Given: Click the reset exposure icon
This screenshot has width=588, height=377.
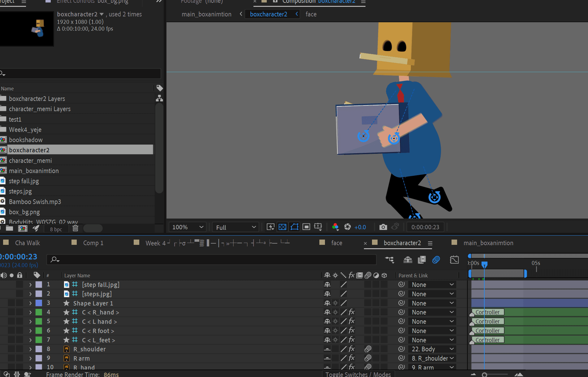Looking at the screenshot, I should click(x=348, y=227).
